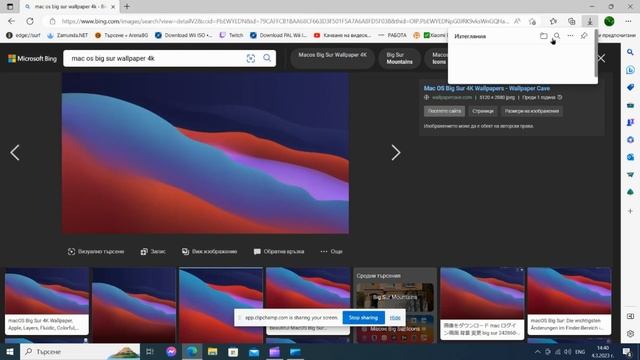
Task: Open the tab actions menu icon
Action: [x=10, y=7]
